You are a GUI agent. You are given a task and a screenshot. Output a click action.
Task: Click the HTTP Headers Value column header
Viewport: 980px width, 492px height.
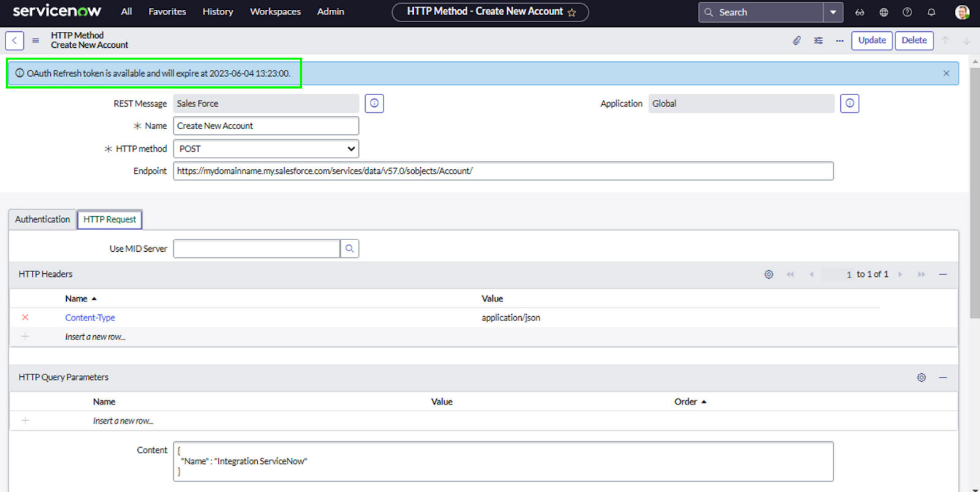(x=492, y=298)
